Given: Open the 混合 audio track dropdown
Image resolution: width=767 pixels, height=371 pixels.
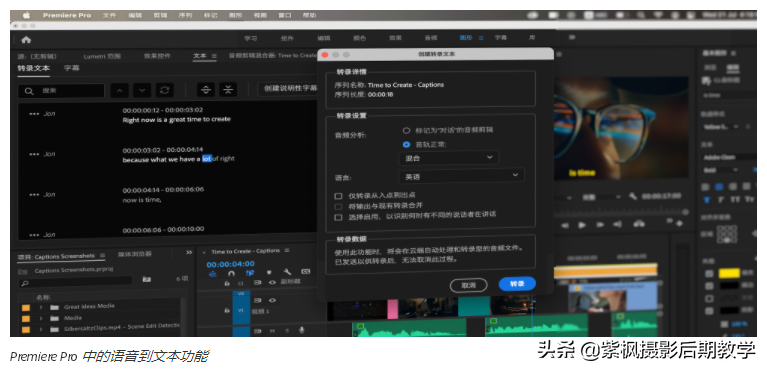Looking at the screenshot, I should (449, 158).
